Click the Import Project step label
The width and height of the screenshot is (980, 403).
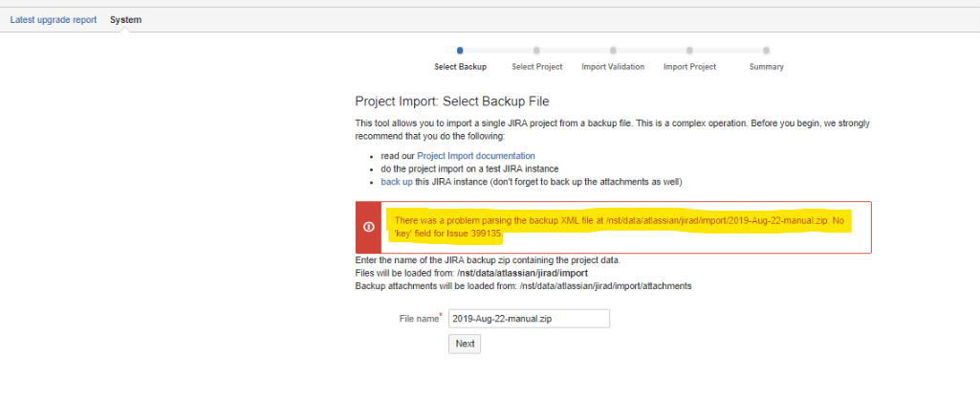pyautogui.click(x=690, y=66)
